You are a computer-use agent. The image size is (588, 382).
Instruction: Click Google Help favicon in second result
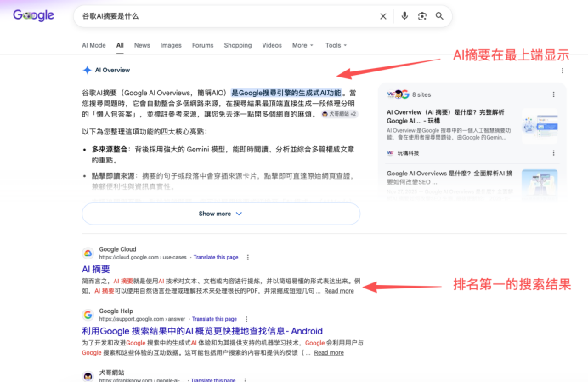coord(88,315)
